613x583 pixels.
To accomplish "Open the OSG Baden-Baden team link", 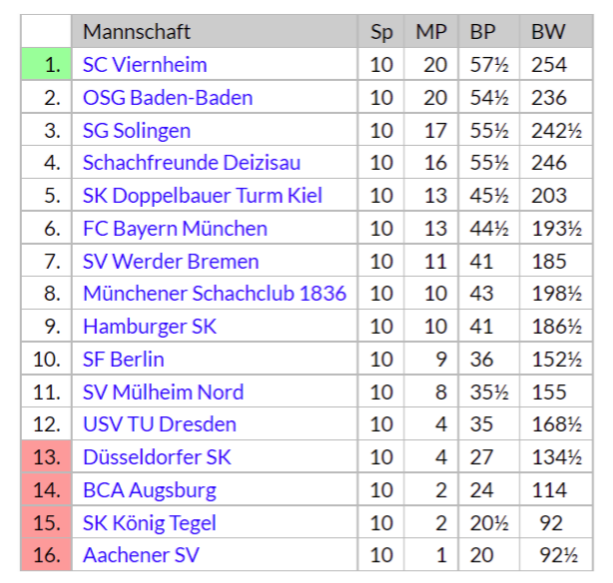I will [x=168, y=97].
